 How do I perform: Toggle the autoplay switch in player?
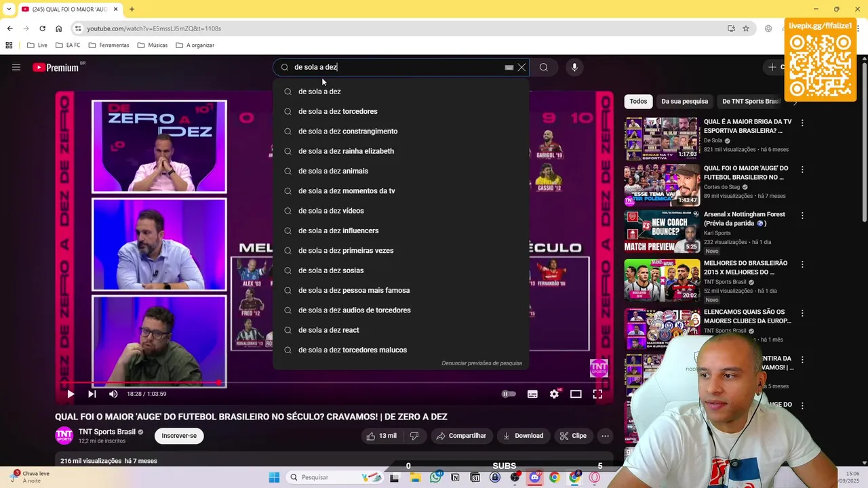pyautogui.click(x=509, y=394)
